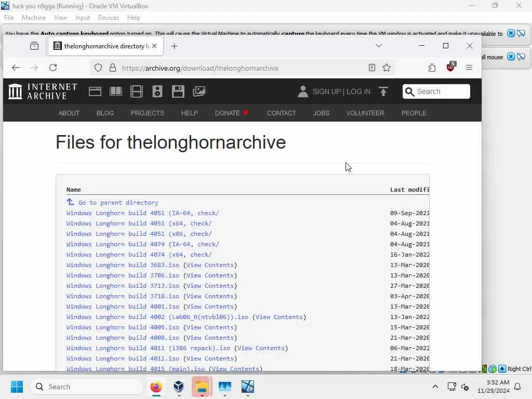Image resolution: width=532 pixels, height=399 pixels.
Task: Dismiss the auto capture keyboard notification
Action: [x=511, y=33]
